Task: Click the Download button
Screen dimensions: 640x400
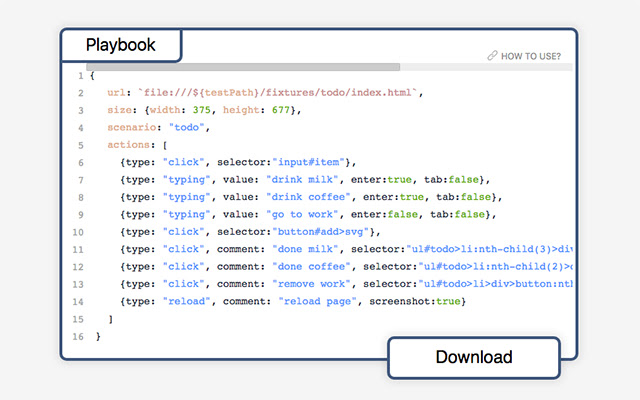Action: tap(474, 357)
